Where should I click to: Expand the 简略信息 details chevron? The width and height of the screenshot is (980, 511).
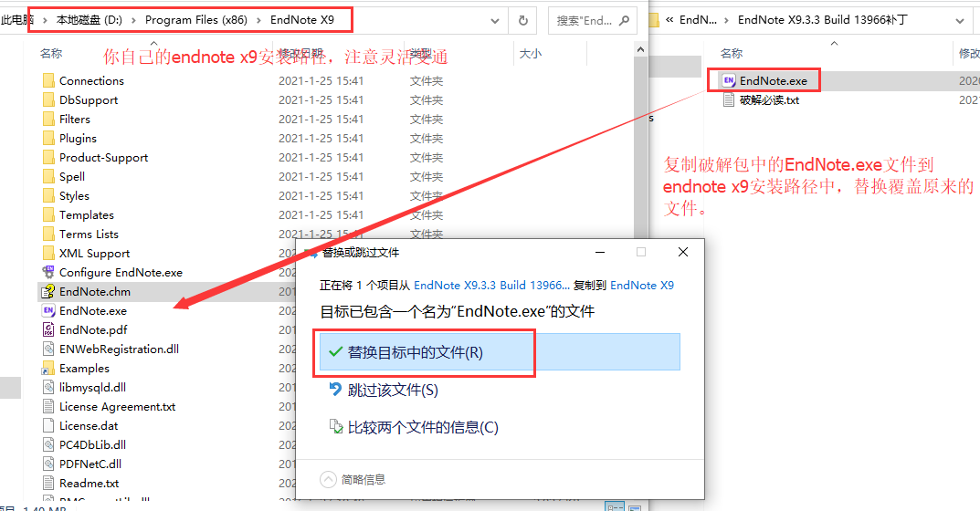click(x=328, y=480)
